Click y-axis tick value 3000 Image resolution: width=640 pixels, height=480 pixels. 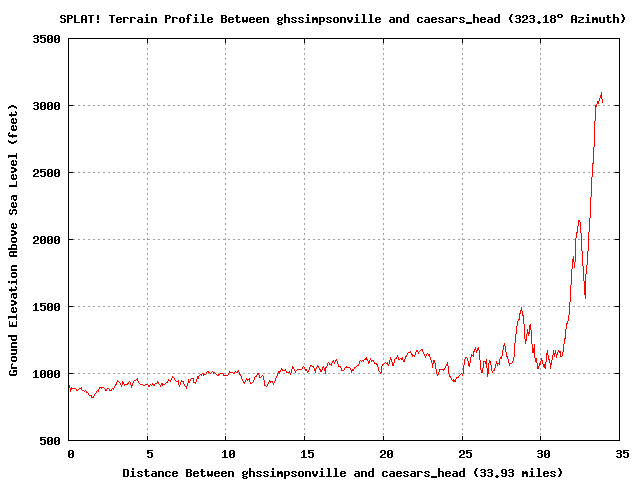click(x=46, y=106)
